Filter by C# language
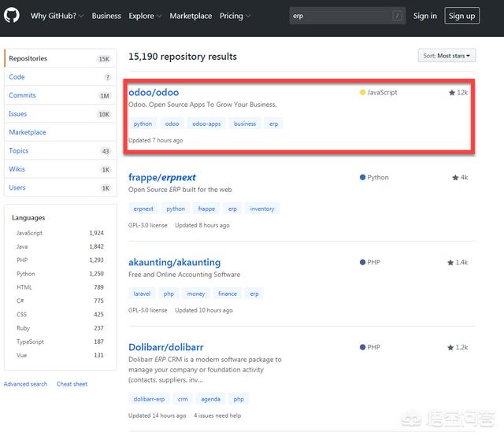Image resolution: width=504 pixels, height=436 pixels. (x=60, y=301)
